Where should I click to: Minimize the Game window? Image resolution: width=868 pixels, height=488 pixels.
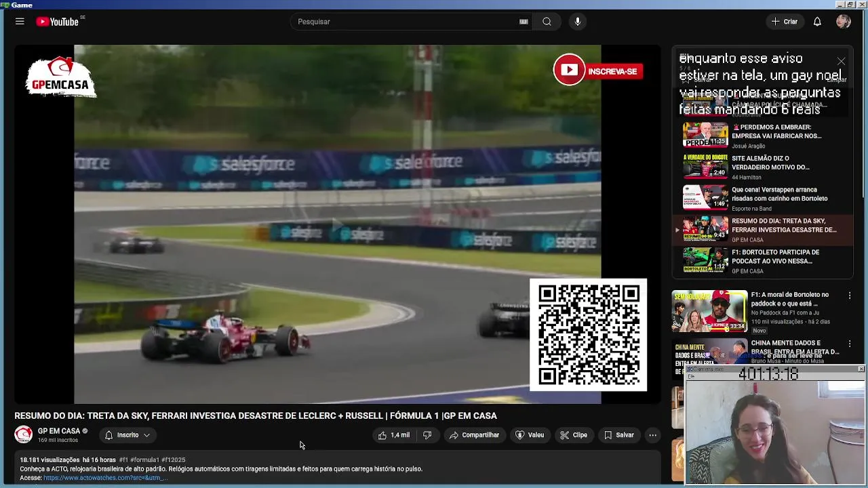coord(841,5)
